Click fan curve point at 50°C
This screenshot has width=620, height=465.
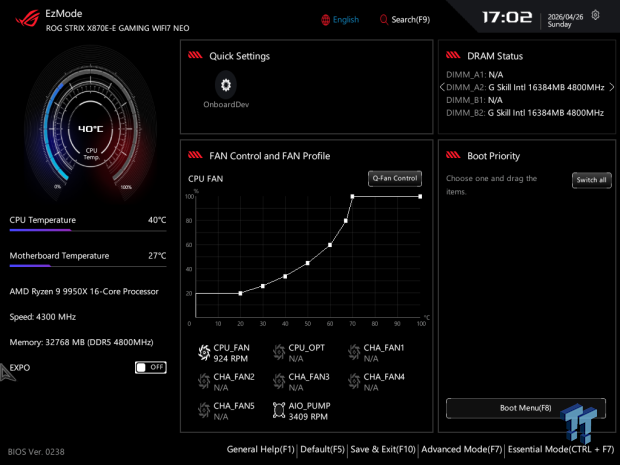[x=308, y=263]
